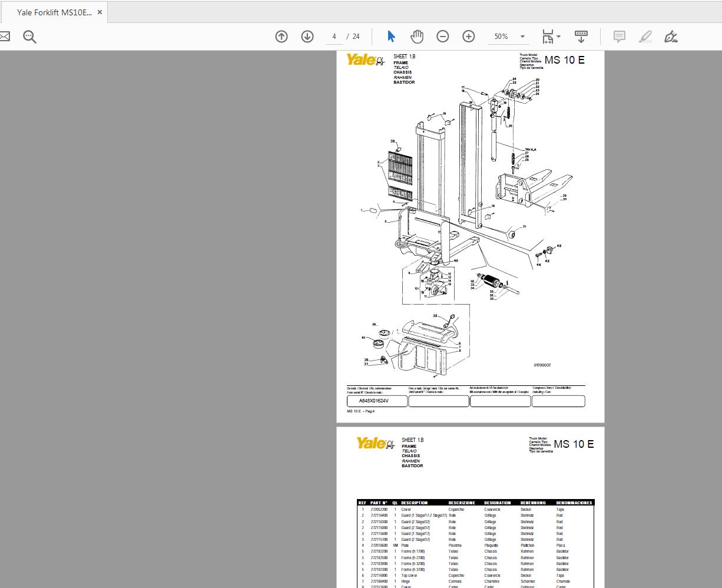Image resolution: width=722 pixels, height=588 pixels.
Task: Click the SHEET 1.B heading on first page
Action: [x=405, y=57]
